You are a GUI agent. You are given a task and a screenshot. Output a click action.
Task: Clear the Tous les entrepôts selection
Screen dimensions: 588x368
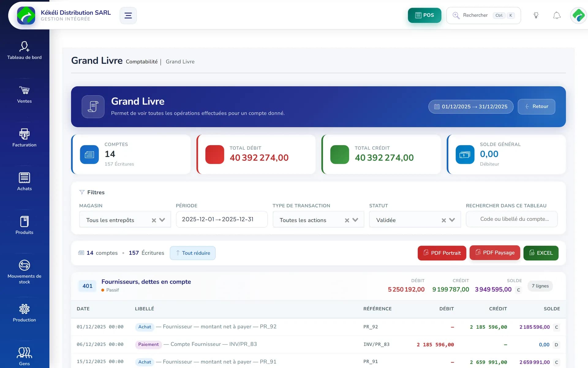click(154, 220)
